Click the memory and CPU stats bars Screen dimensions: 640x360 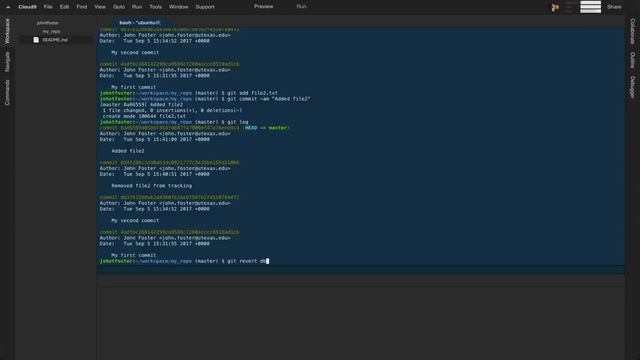pyautogui.click(x=591, y=7)
